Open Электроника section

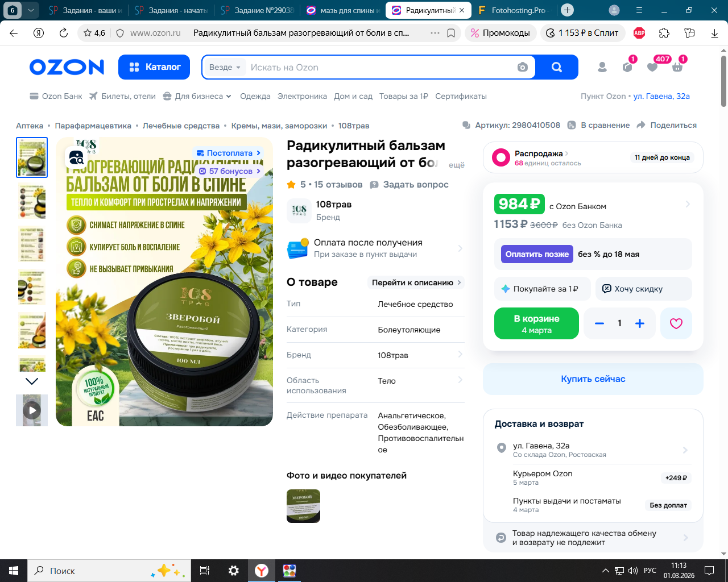pyautogui.click(x=302, y=96)
